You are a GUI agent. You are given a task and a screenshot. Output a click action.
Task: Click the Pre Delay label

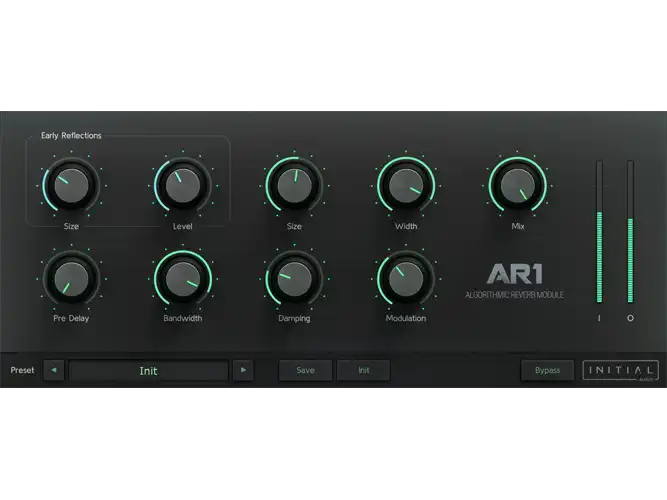pyautogui.click(x=71, y=318)
